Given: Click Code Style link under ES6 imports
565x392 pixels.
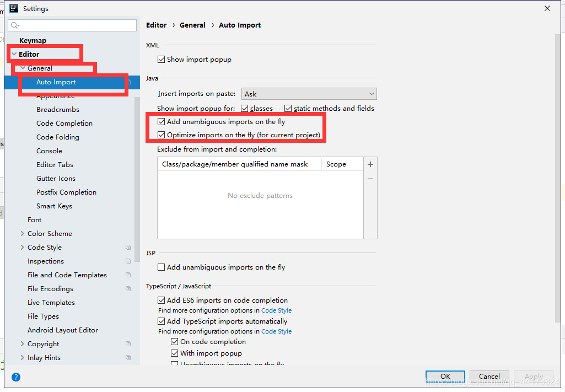Looking at the screenshot, I should [276, 310].
